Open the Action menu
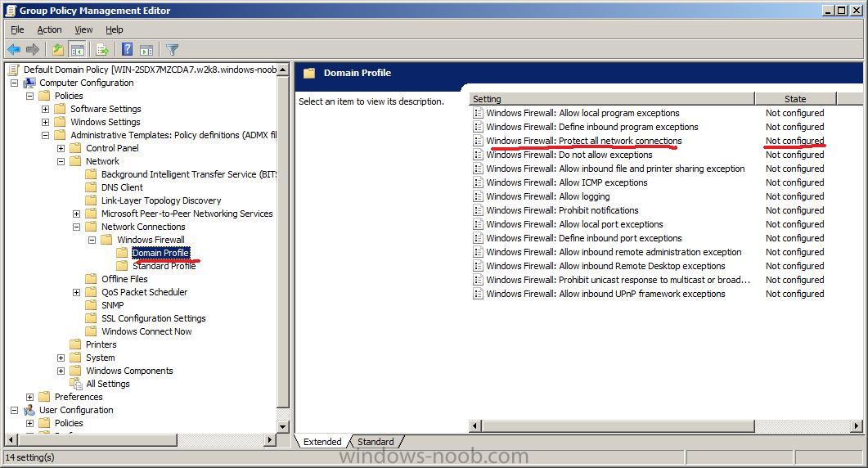The image size is (868, 468). pyautogui.click(x=49, y=29)
